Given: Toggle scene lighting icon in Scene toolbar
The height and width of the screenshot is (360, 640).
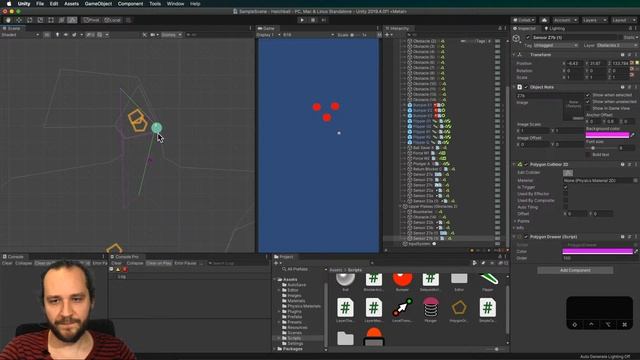Looking at the screenshot, I should point(57,35).
